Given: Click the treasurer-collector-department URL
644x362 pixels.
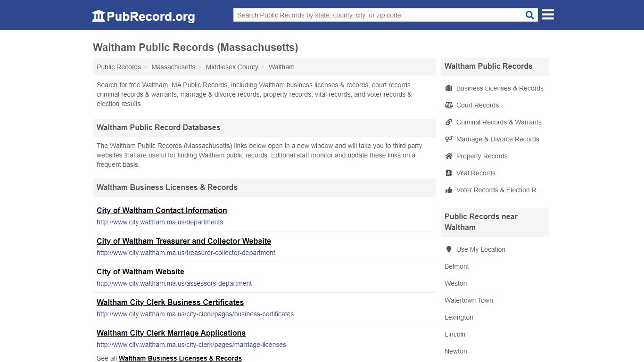Looking at the screenshot, I should point(186,253).
